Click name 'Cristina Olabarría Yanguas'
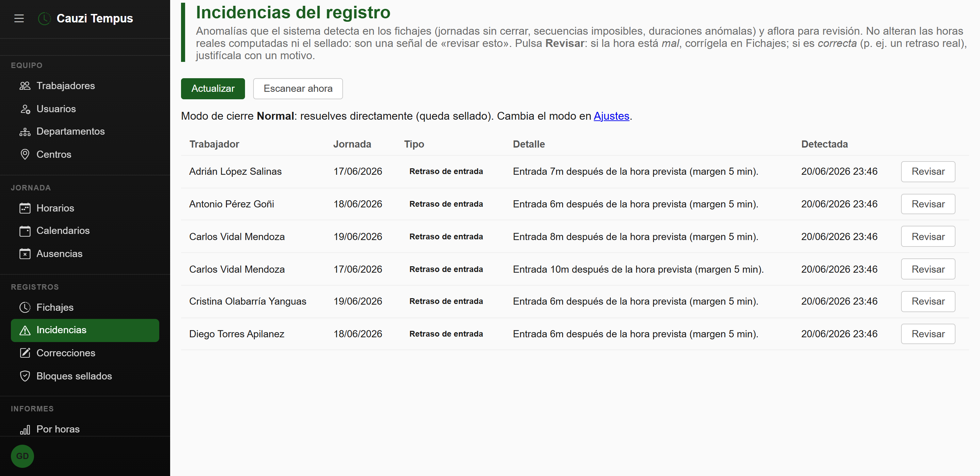This screenshot has width=980, height=476. [248, 302]
